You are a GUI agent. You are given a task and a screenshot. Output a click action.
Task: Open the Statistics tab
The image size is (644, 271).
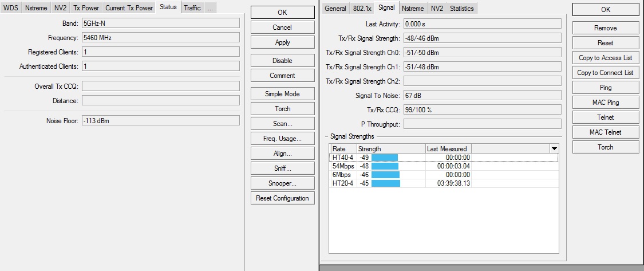click(461, 8)
